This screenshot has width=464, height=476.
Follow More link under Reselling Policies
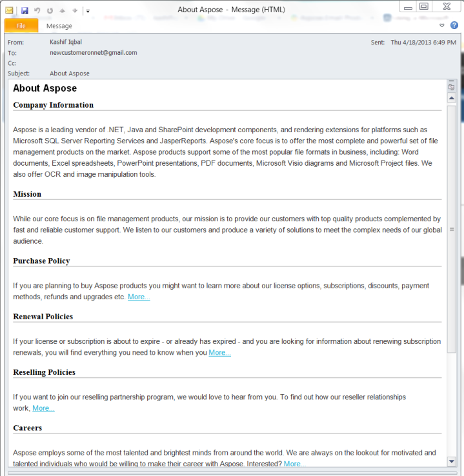pos(43,408)
